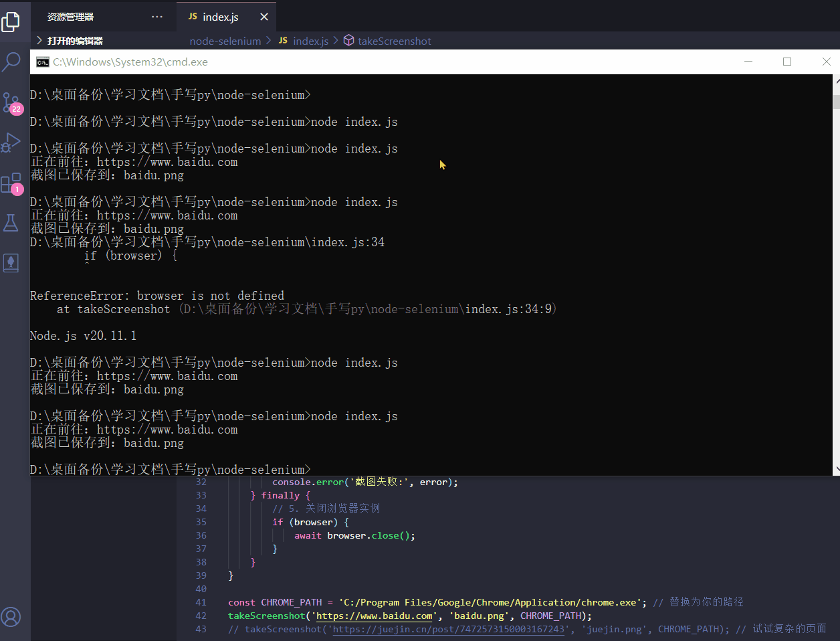Click the 资源管理器 panel title
840x641 pixels.
pyautogui.click(x=70, y=17)
